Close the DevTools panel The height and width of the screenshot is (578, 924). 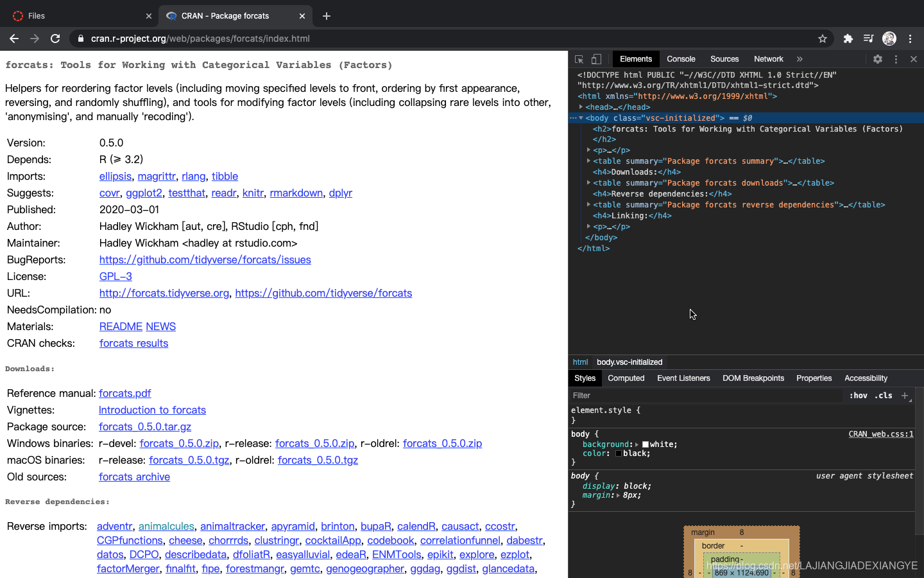click(914, 59)
